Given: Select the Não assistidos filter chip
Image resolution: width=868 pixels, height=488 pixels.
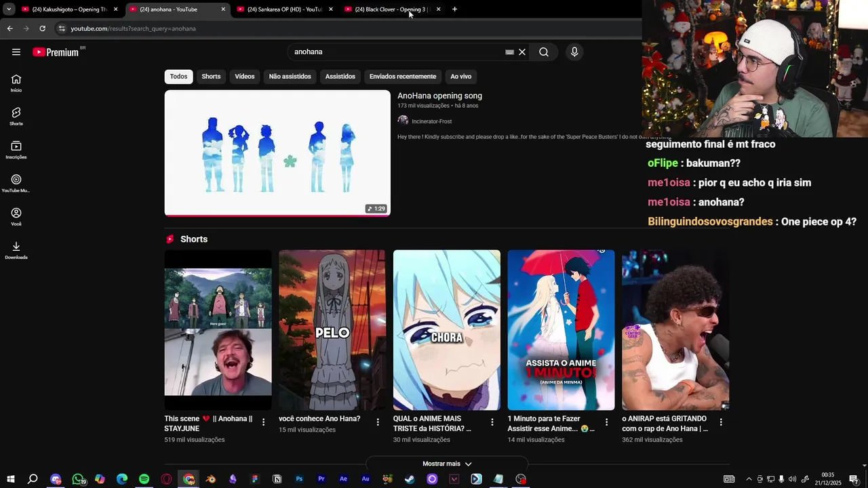Looking at the screenshot, I should (x=290, y=77).
